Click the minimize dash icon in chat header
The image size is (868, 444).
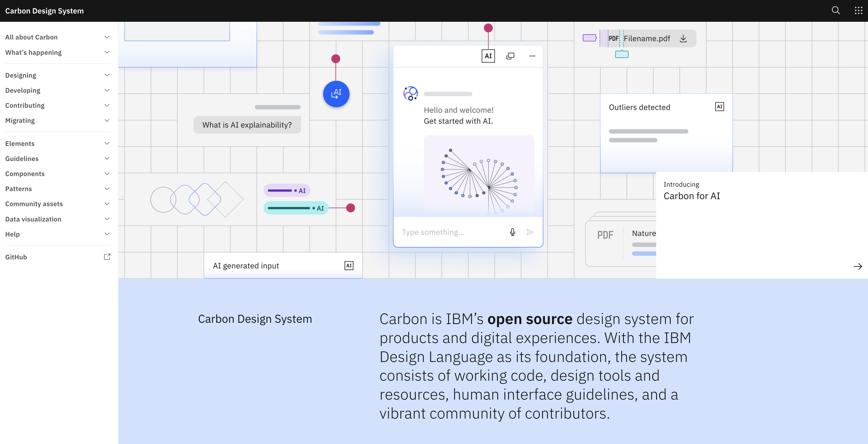coord(532,56)
